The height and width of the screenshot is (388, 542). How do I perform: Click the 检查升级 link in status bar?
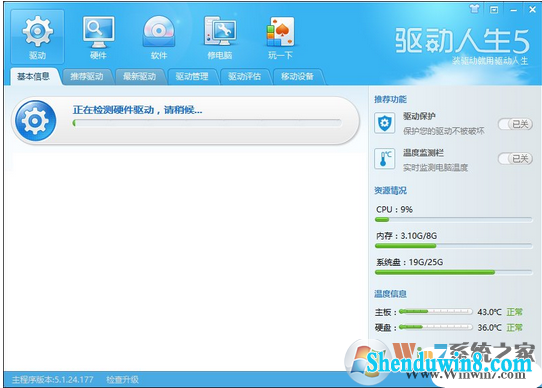[122, 380]
